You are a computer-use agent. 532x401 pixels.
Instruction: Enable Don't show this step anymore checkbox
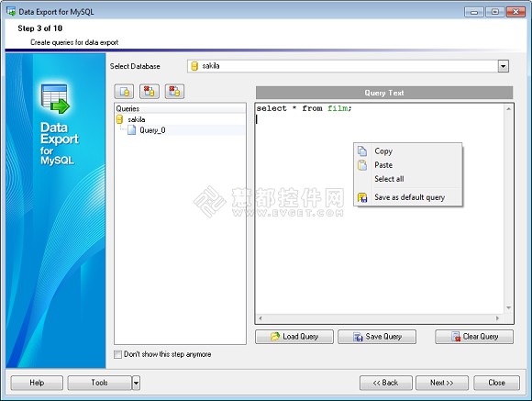click(x=117, y=354)
